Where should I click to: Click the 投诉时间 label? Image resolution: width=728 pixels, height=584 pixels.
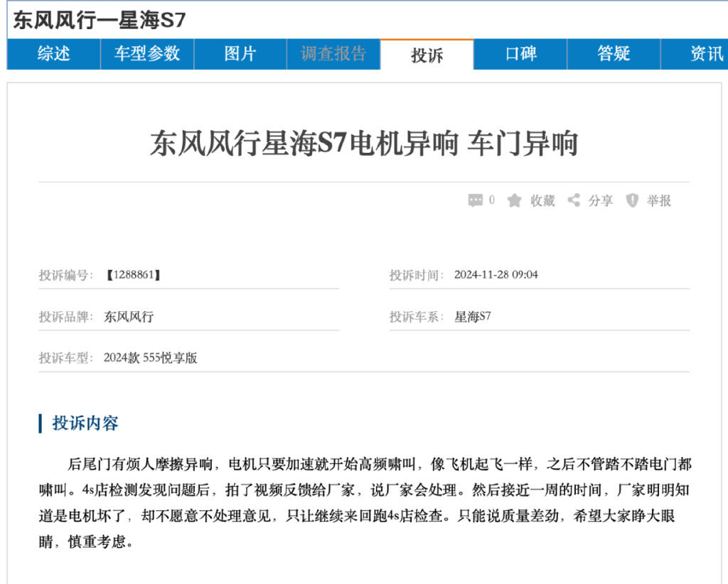click(417, 275)
